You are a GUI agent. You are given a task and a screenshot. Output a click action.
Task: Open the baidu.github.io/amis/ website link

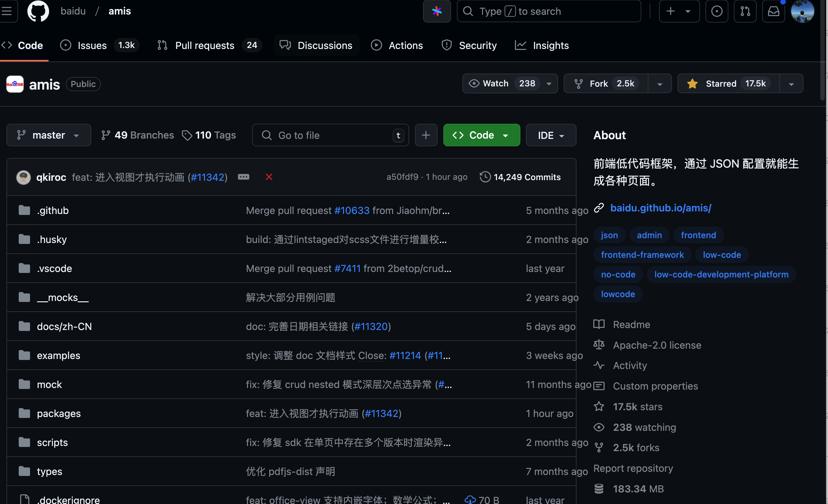coord(661,208)
